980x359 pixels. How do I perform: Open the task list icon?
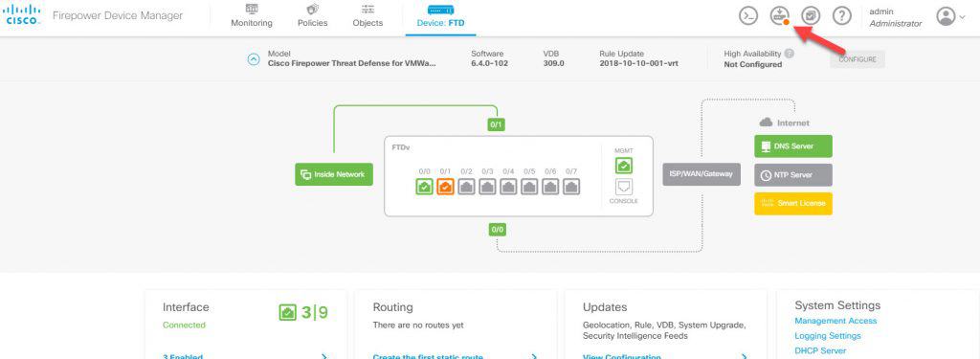pos(812,16)
